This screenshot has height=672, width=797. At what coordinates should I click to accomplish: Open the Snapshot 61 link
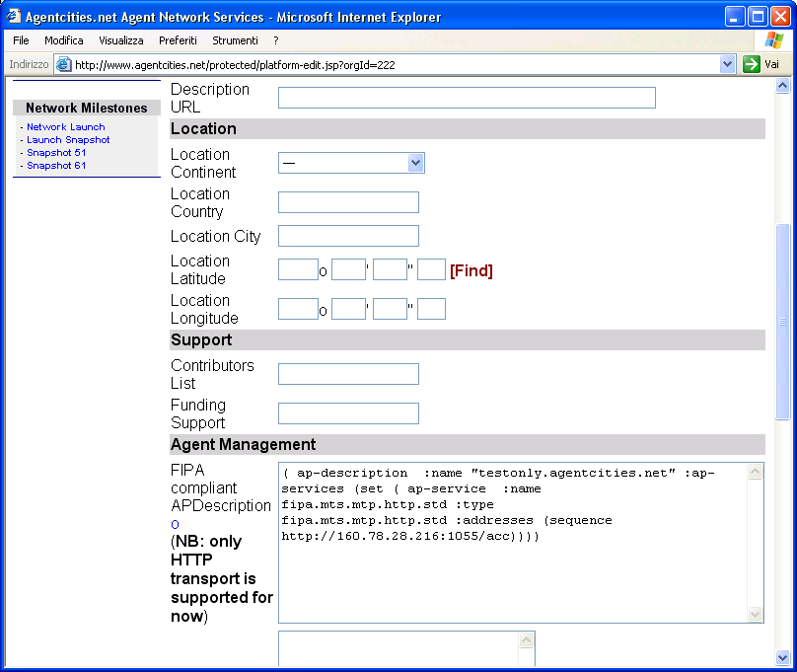tap(56, 166)
